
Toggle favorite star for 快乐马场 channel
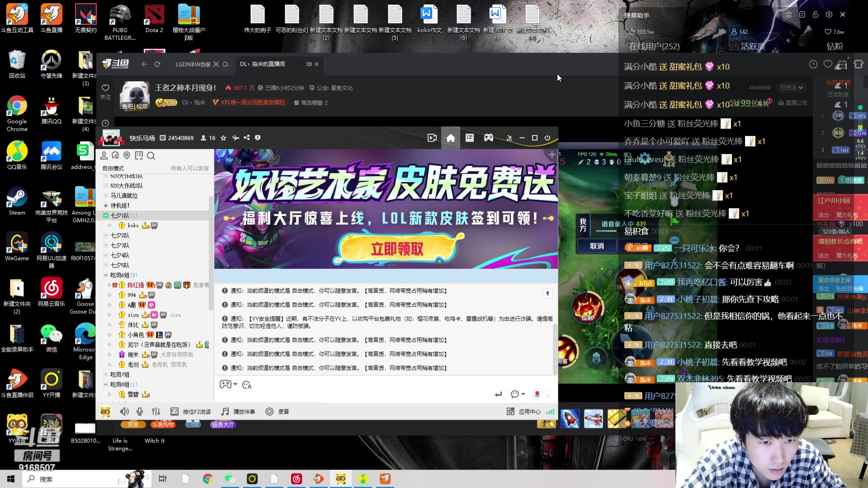[223, 138]
